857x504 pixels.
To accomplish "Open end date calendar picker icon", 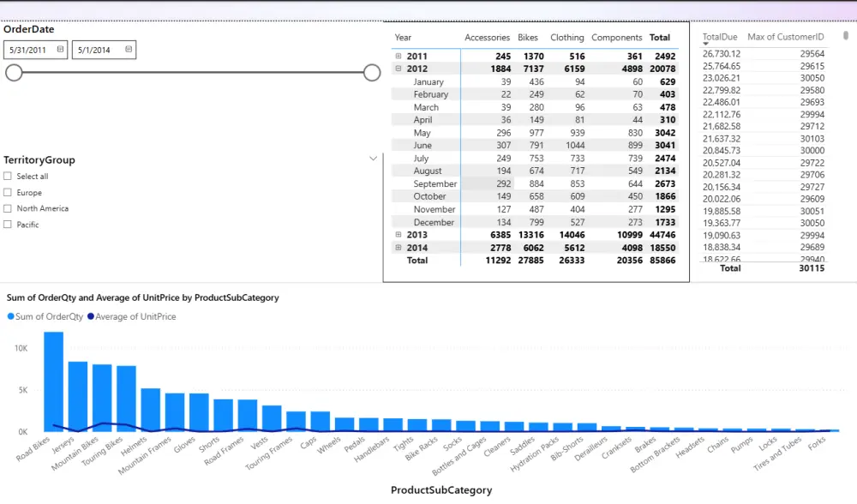I will click(129, 49).
